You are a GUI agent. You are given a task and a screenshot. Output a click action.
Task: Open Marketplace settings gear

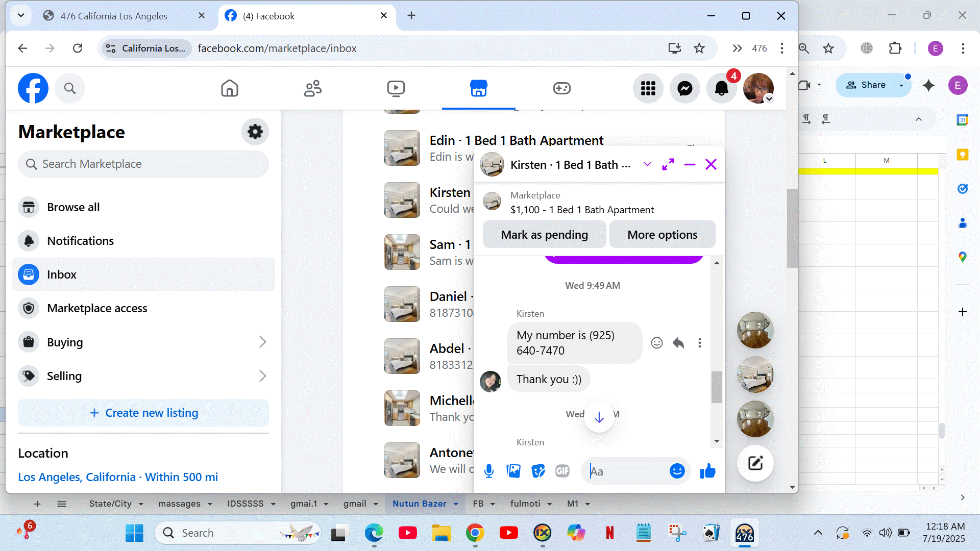pos(255,132)
